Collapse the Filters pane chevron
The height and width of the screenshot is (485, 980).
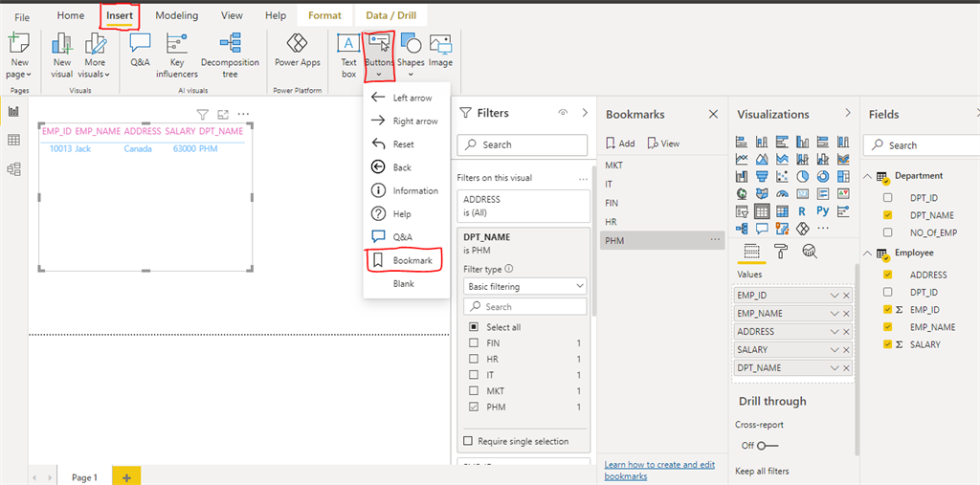pos(585,113)
